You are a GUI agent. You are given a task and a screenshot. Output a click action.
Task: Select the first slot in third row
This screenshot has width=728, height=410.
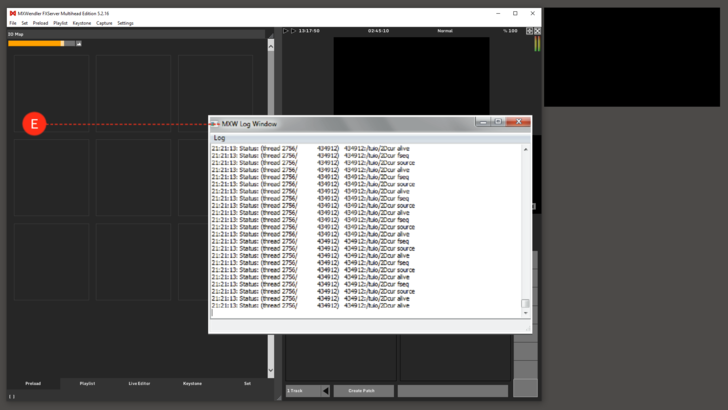click(x=51, y=262)
